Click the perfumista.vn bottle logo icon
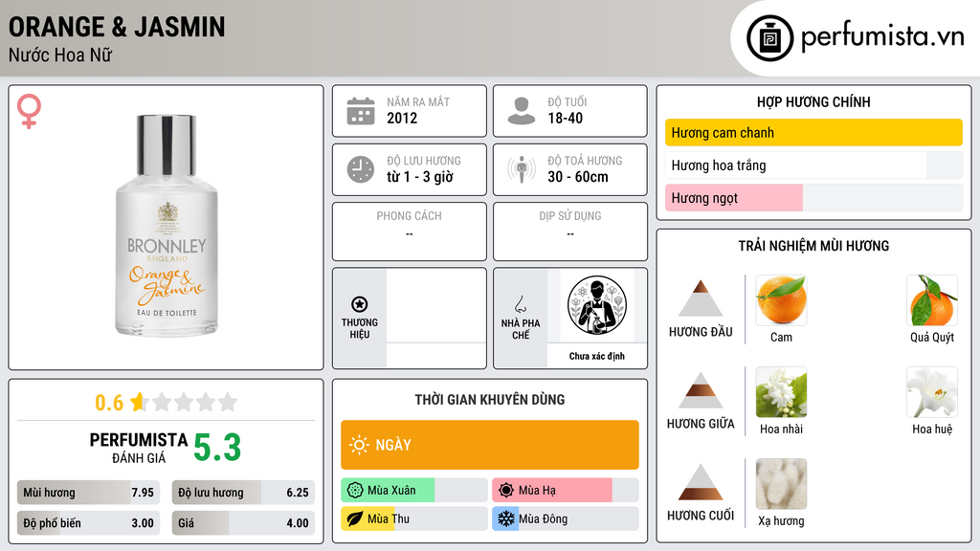Screen dimensions: 980x551 pyautogui.click(x=769, y=38)
